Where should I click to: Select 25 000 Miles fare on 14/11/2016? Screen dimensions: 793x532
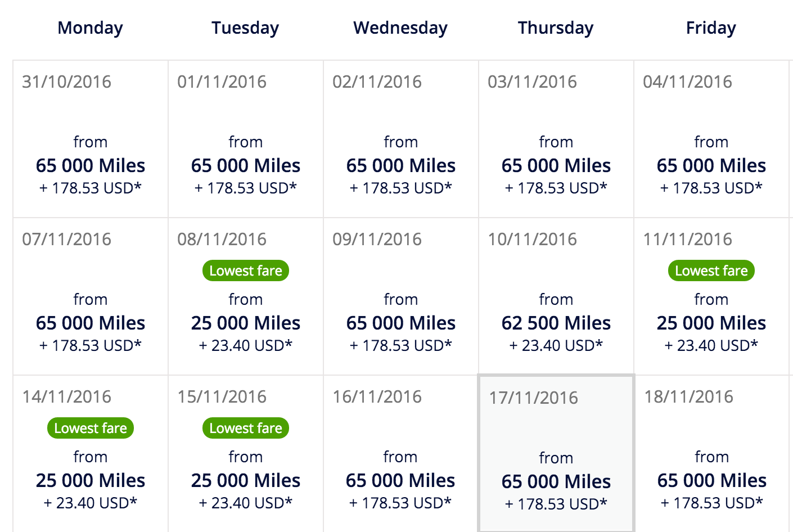pyautogui.click(x=91, y=480)
